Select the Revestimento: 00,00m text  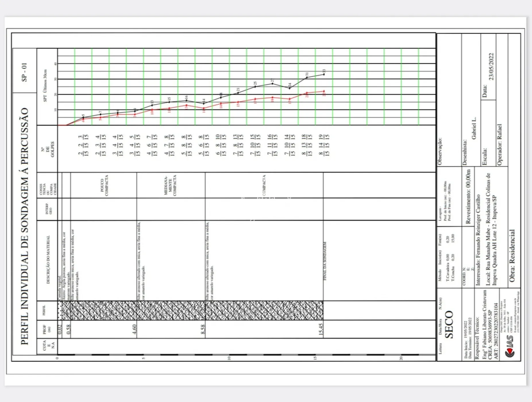coord(468,197)
